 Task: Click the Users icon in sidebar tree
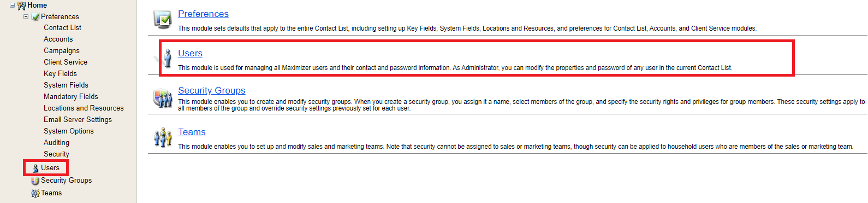pos(35,168)
